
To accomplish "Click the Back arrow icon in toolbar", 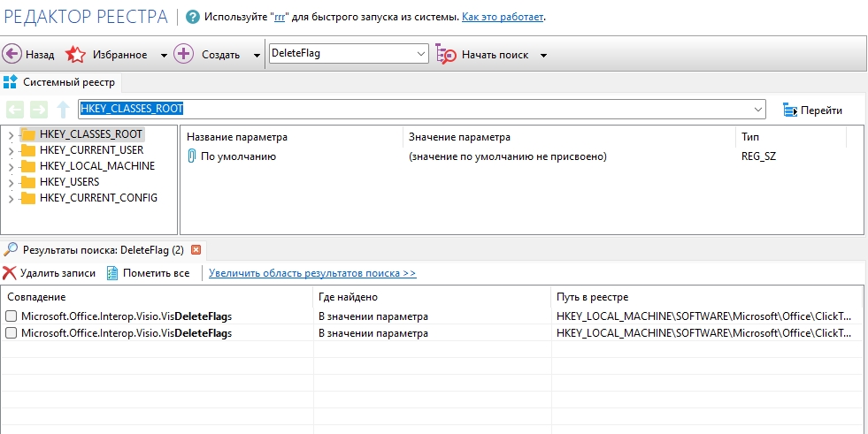I will coord(12,54).
